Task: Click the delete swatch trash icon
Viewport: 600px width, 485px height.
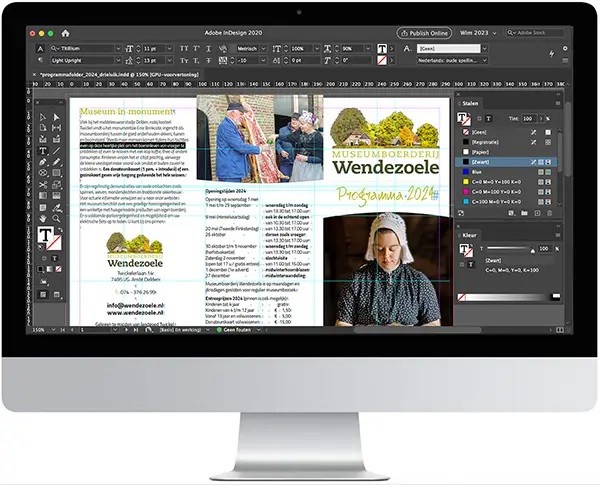Action: pyautogui.click(x=549, y=213)
